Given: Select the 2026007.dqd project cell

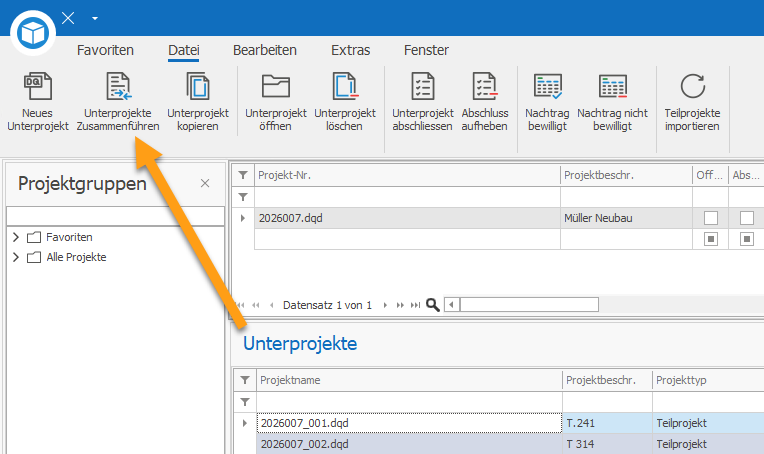Looking at the screenshot, I should [407, 218].
